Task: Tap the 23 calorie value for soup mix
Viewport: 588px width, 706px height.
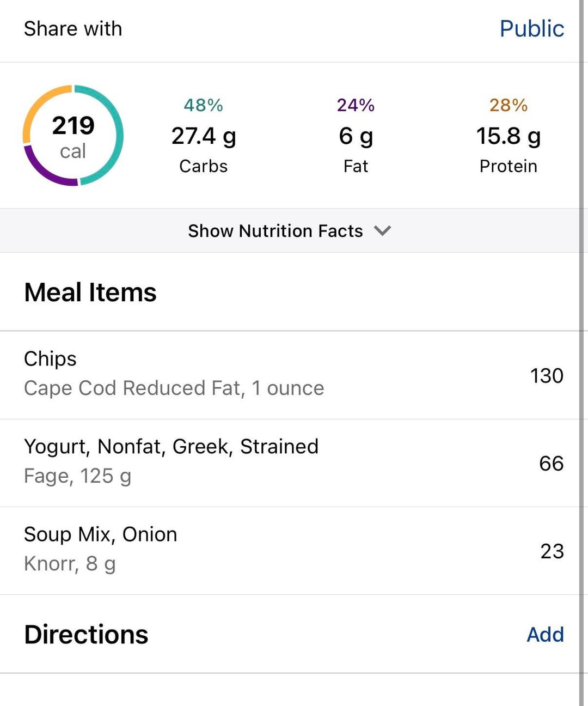Action: click(x=552, y=551)
